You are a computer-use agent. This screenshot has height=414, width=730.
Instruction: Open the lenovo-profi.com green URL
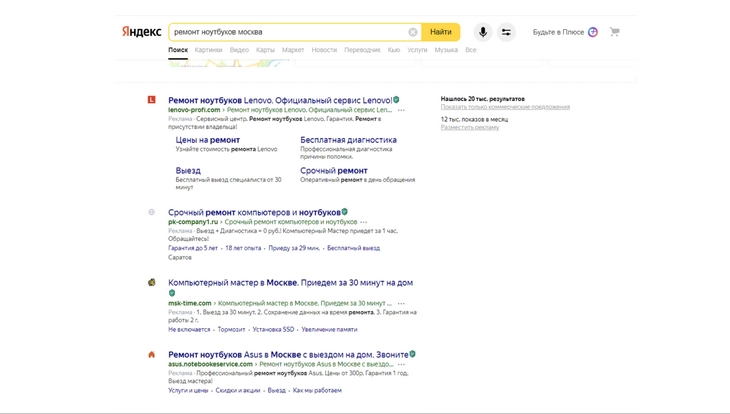click(x=194, y=110)
